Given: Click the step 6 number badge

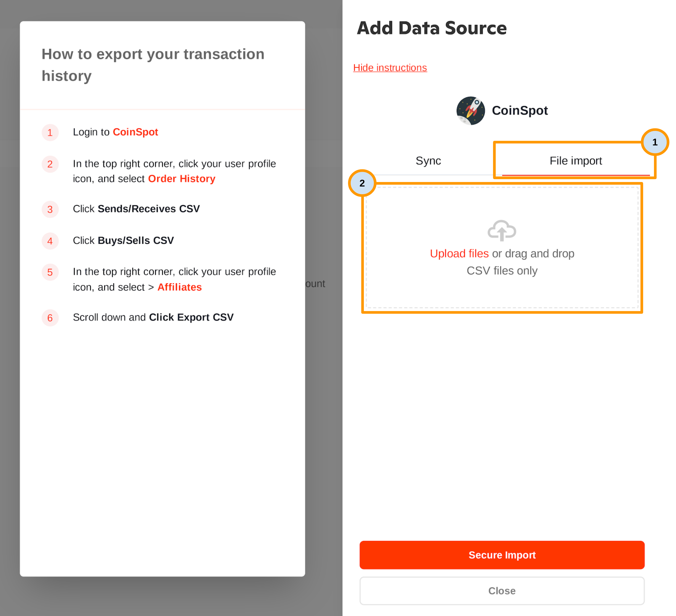Looking at the screenshot, I should pos(50,318).
